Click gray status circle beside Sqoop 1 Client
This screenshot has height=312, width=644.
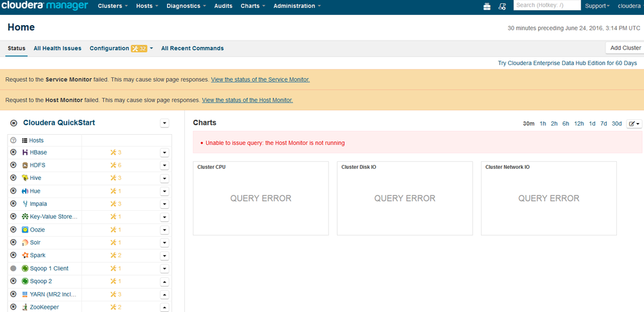(13, 268)
